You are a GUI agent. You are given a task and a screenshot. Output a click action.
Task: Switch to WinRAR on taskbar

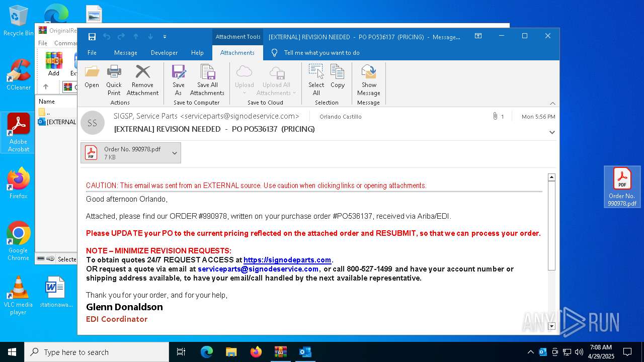pos(280,352)
